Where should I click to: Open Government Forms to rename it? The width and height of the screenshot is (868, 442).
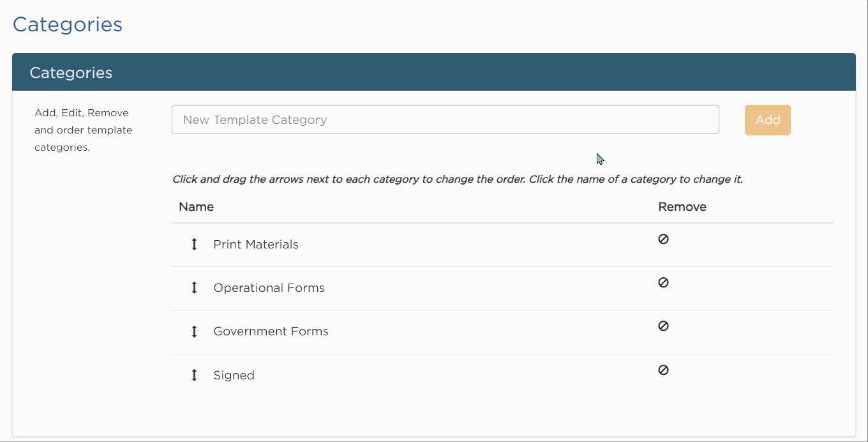pos(271,331)
